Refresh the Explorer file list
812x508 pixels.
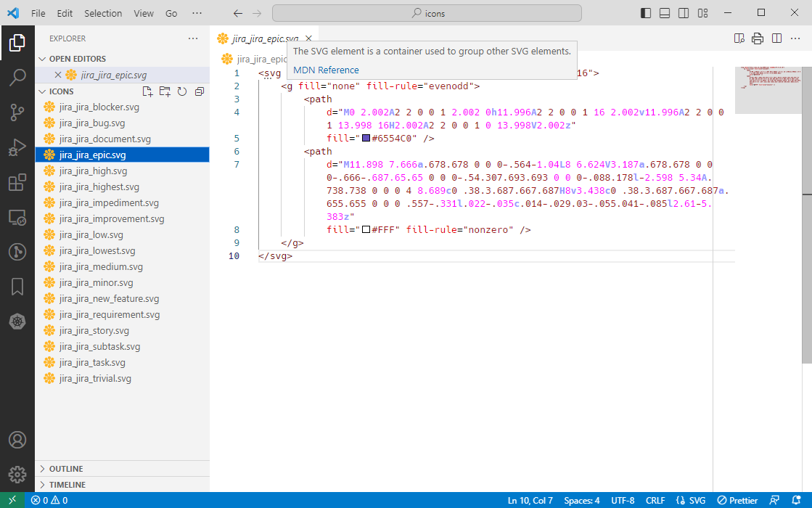[x=181, y=91]
